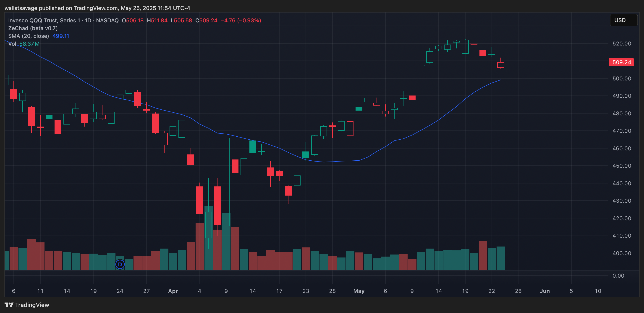The image size is (644, 313).
Task: Click the 500.00 price axis label
Action: (x=622, y=79)
